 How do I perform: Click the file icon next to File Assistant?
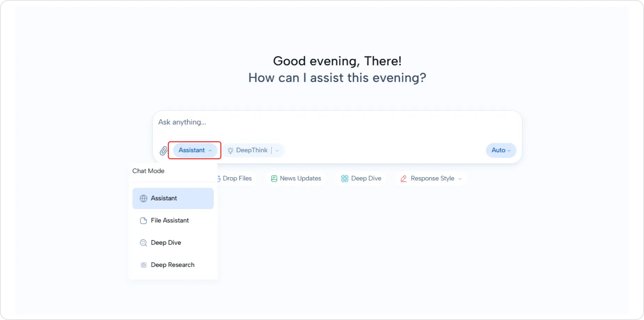click(x=143, y=221)
